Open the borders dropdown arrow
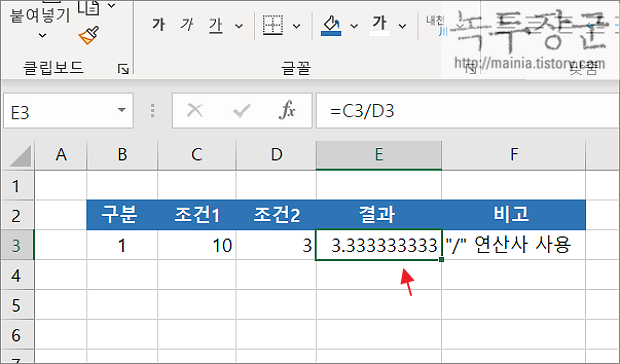Screen dimensions: 620x364 (296, 26)
